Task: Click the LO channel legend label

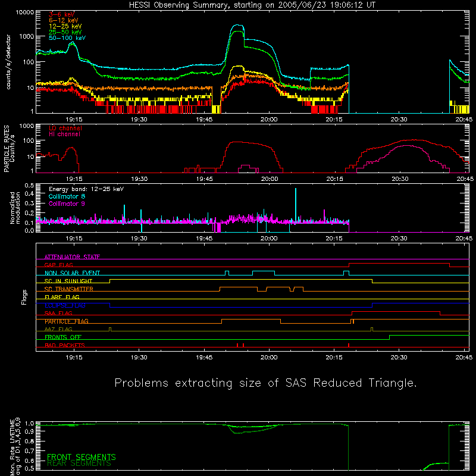Action: click(65, 128)
